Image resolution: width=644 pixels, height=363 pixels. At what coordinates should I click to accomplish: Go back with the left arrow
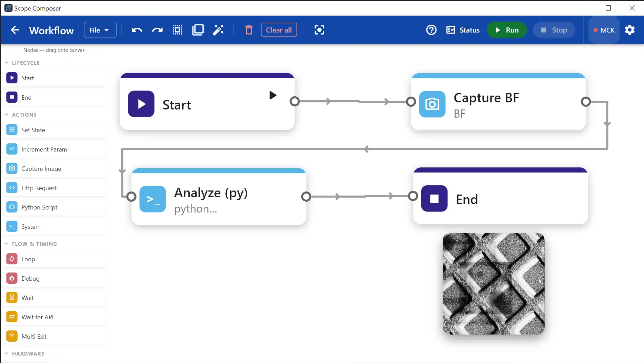[15, 30]
